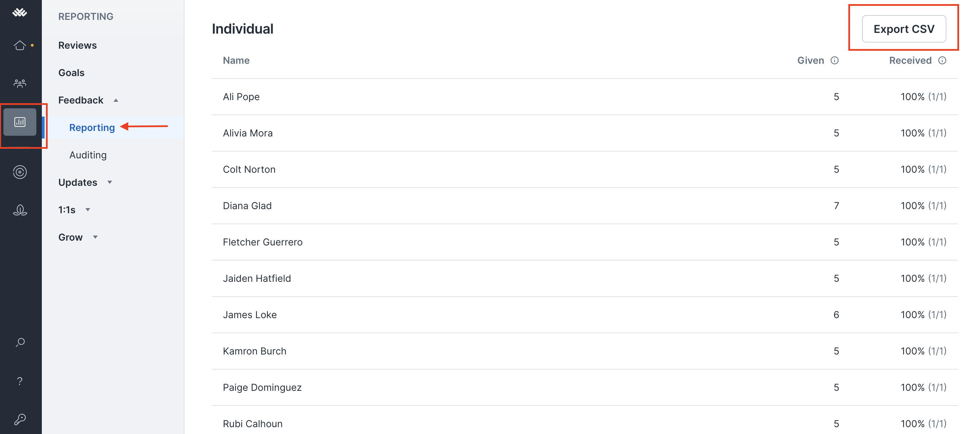Open the People team icon
The image size is (980, 434).
20,83
